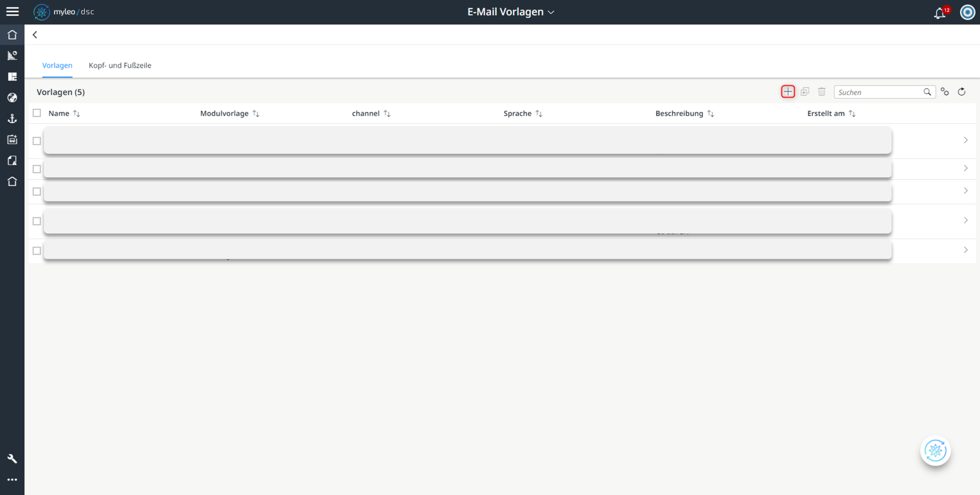Go back using the left arrow
Image resolution: width=980 pixels, height=495 pixels.
point(35,35)
